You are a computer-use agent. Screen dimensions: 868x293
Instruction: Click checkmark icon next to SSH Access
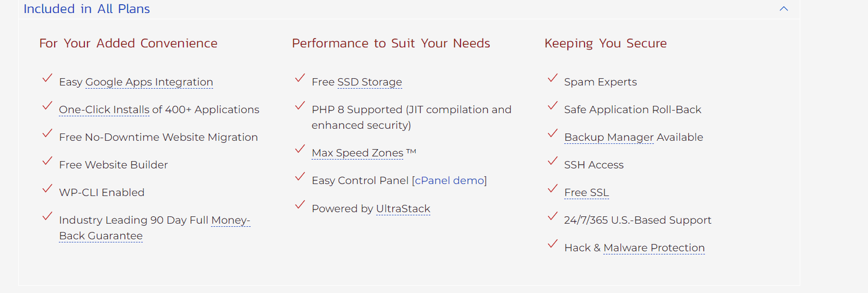point(553,161)
